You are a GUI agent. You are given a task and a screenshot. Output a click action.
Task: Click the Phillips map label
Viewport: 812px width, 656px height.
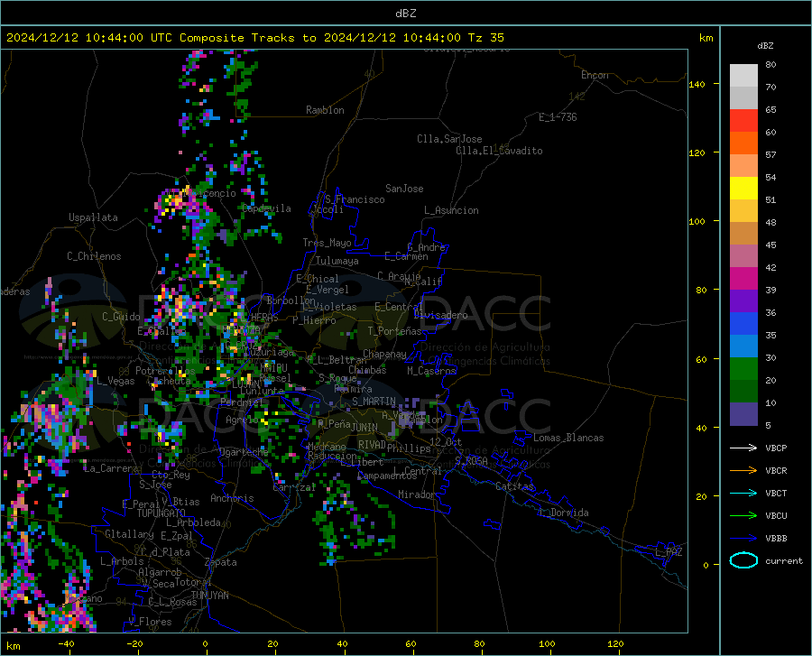click(x=409, y=448)
